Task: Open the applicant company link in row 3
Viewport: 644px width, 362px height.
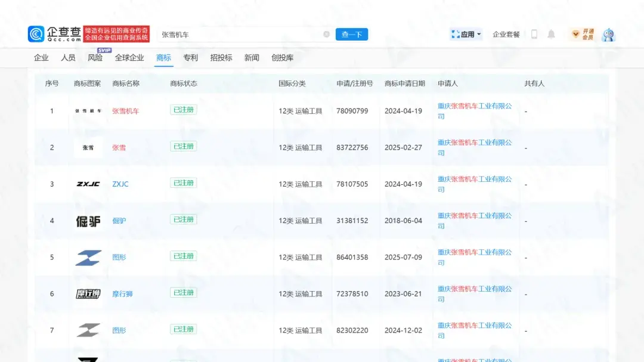Action: tap(475, 184)
